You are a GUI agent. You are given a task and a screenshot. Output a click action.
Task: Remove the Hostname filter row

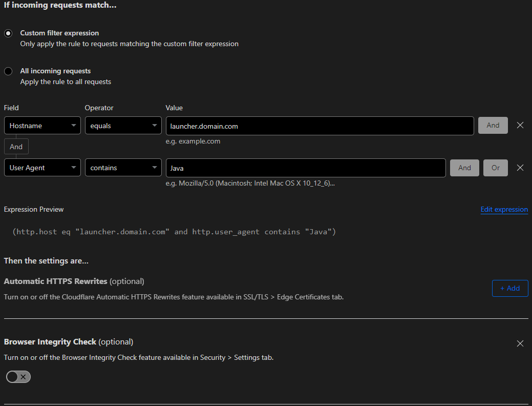pyautogui.click(x=520, y=126)
